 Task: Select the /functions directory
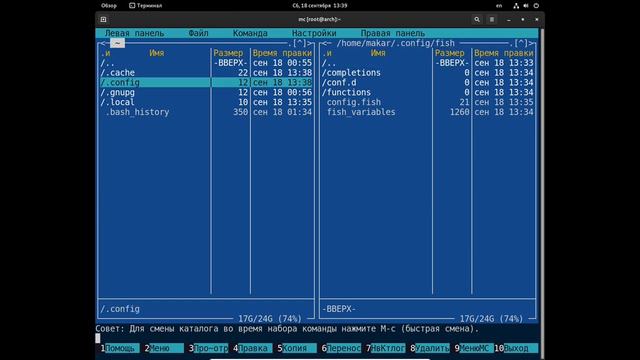(428, 92)
